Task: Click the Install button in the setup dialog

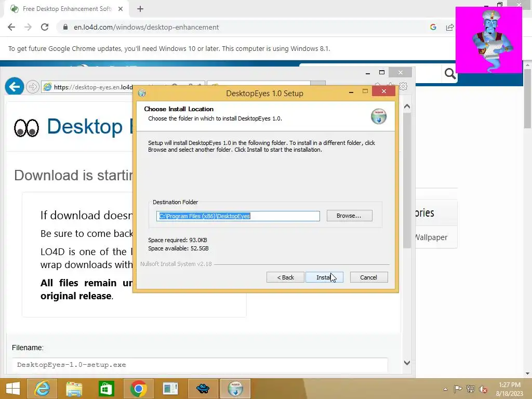Action: tap(324, 277)
